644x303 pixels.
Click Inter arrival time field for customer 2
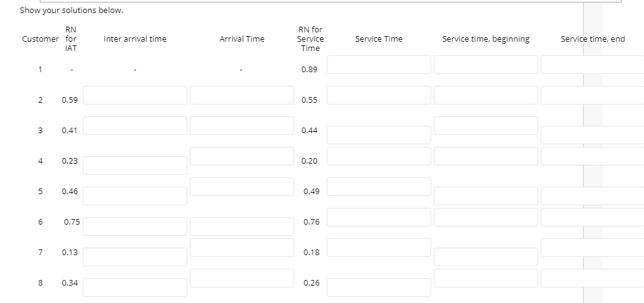pos(135,95)
